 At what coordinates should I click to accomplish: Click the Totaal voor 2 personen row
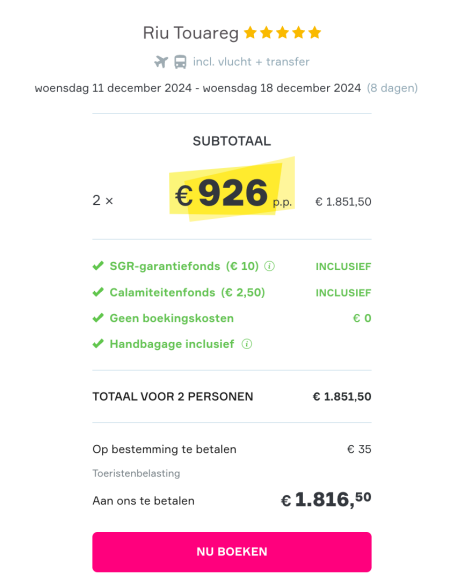[232, 397]
